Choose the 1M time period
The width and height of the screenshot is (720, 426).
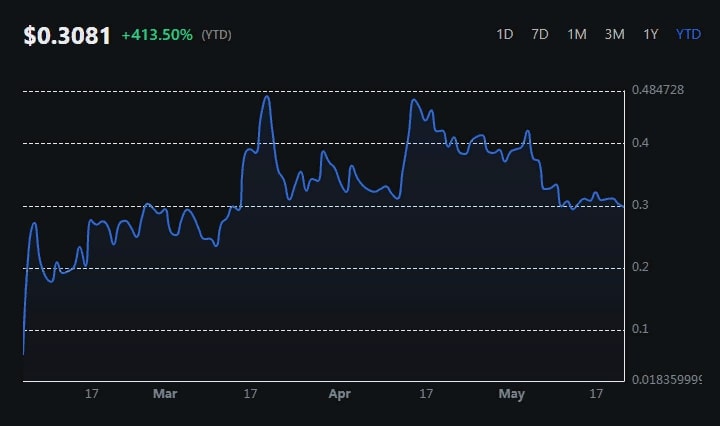tap(577, 34)
